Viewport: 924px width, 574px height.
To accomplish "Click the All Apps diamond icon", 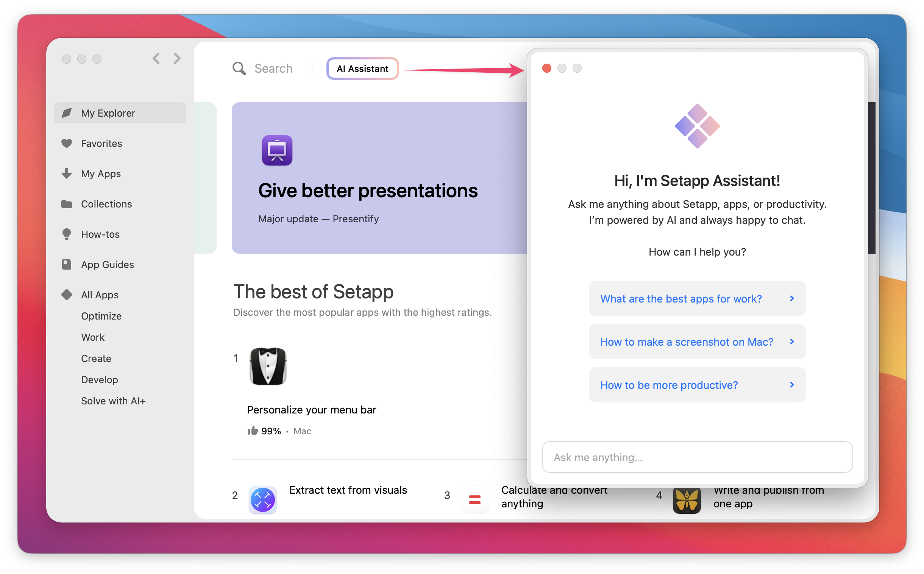I will pos(67,295).
